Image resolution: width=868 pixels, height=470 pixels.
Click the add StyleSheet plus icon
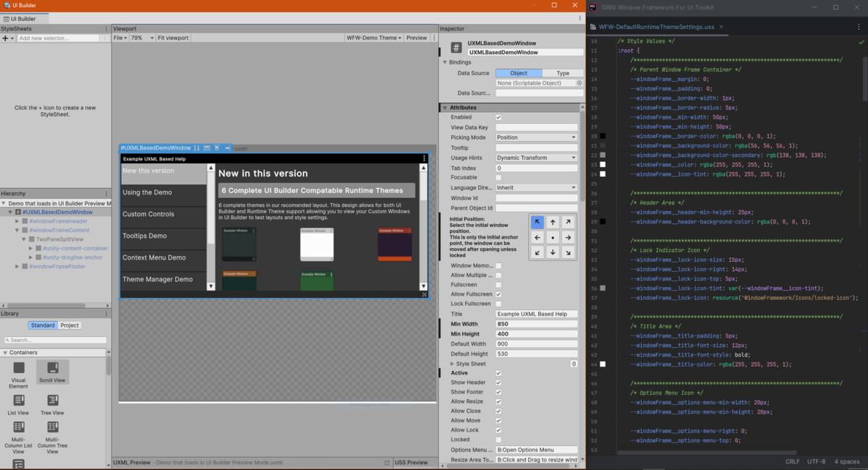pyautogui.click(x=6, y=38)
